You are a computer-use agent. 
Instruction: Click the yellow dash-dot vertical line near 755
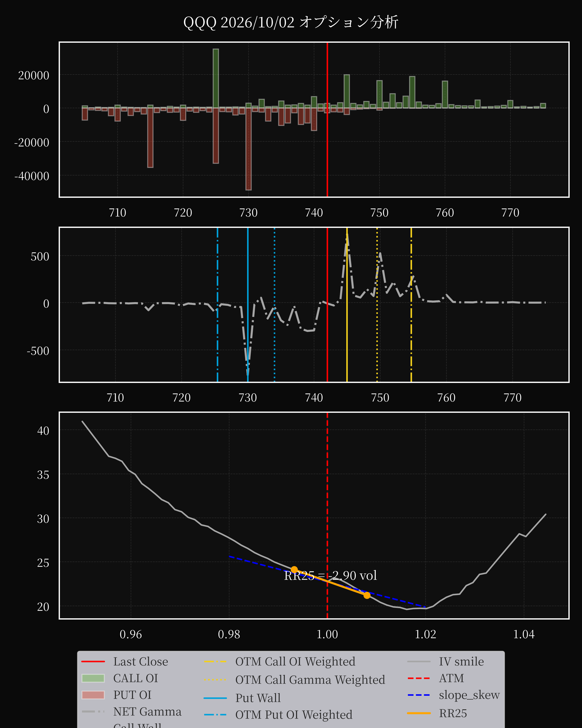click(411, 305)
